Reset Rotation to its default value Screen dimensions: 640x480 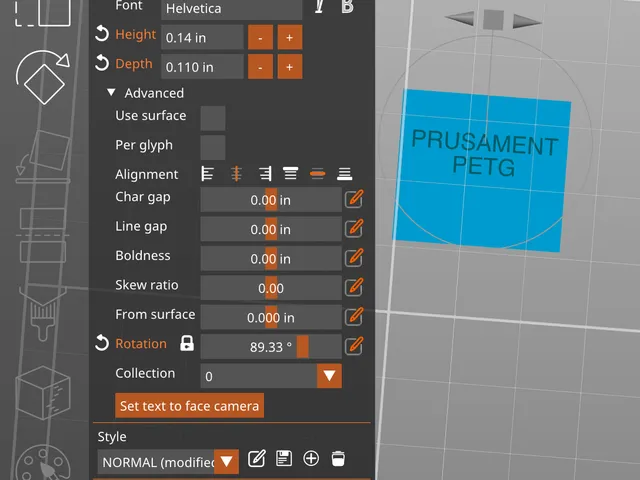point(102,343)
